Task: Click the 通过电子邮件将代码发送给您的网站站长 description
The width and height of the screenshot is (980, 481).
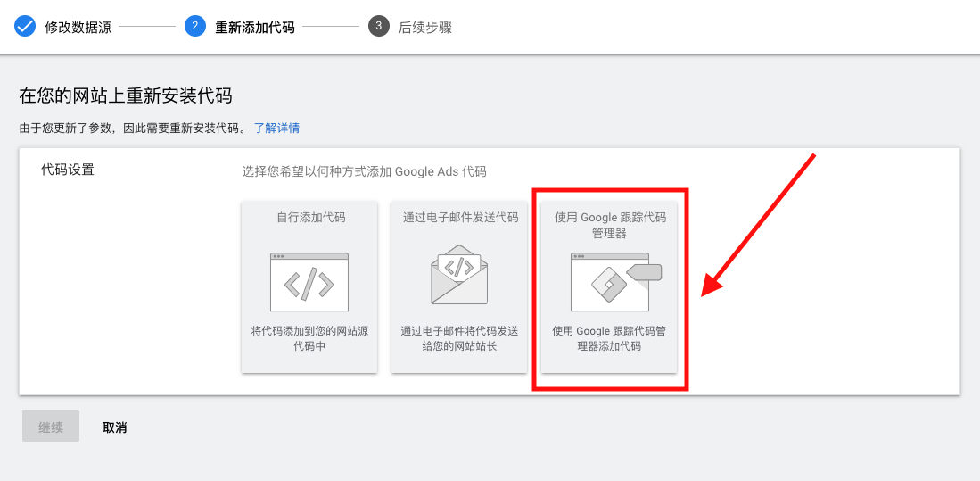Action: tap(459, 338)
